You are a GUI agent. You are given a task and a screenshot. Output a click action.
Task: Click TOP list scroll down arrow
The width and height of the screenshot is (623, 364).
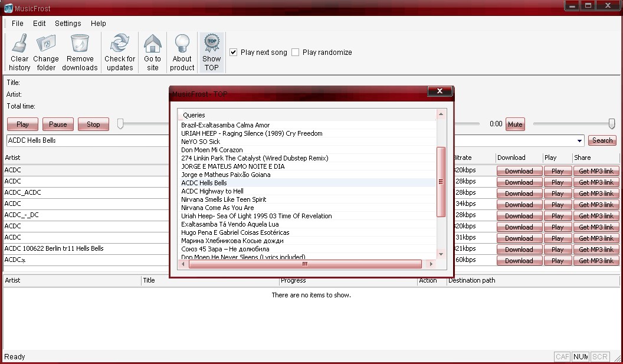(441, 254)
